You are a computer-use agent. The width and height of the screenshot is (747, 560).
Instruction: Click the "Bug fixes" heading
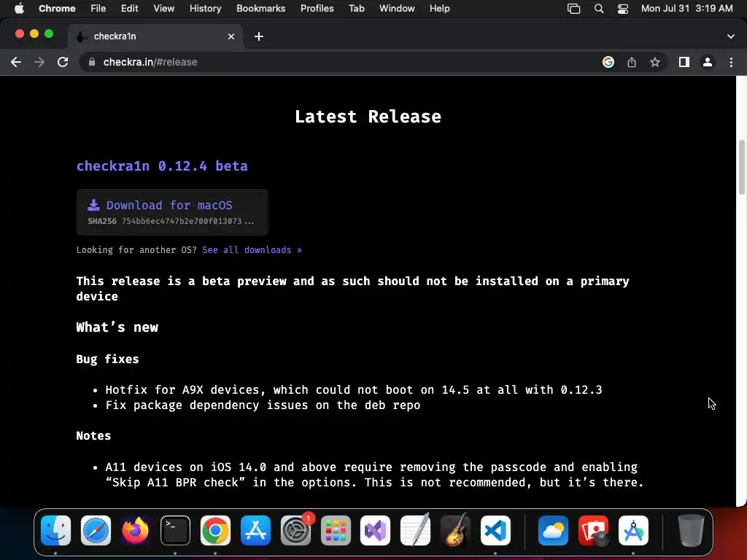tap(108, 359)
